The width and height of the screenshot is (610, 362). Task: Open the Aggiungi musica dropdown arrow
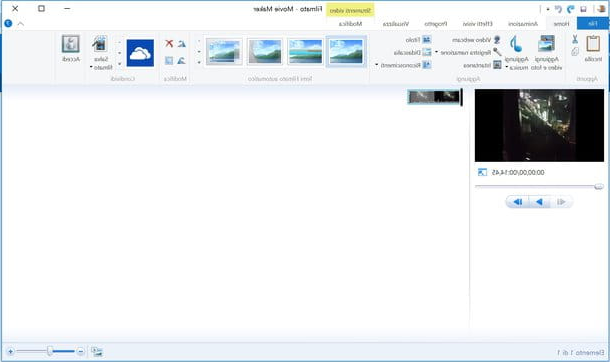(x=507, y=68)
